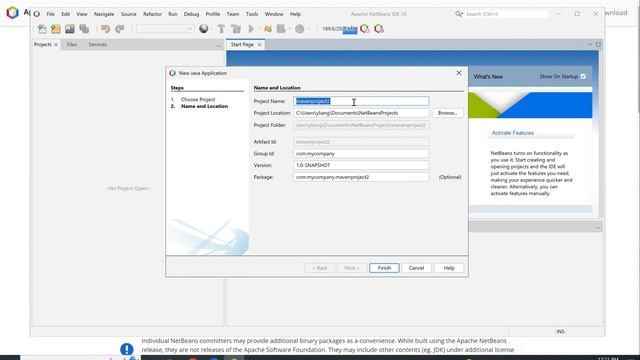640x360 pixels.
Task: Click the New File toolbar icon
Action: (x=42, y=29)
